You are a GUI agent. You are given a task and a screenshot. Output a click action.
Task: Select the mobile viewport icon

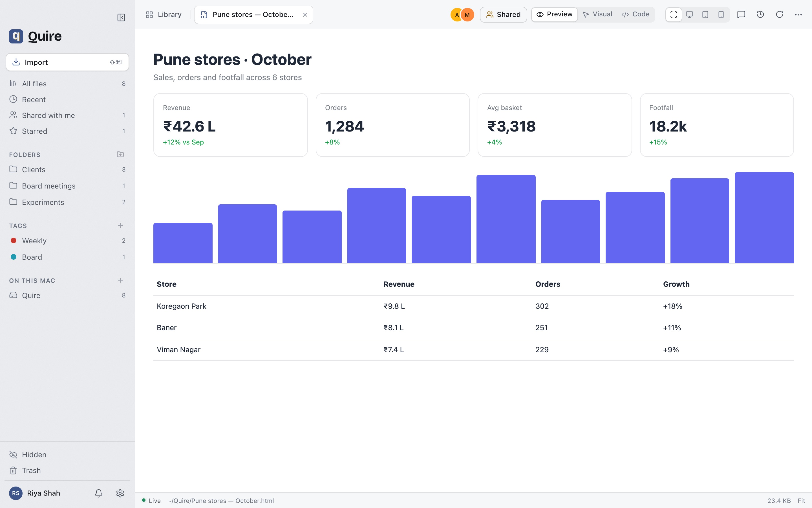[x=721, y=14]
